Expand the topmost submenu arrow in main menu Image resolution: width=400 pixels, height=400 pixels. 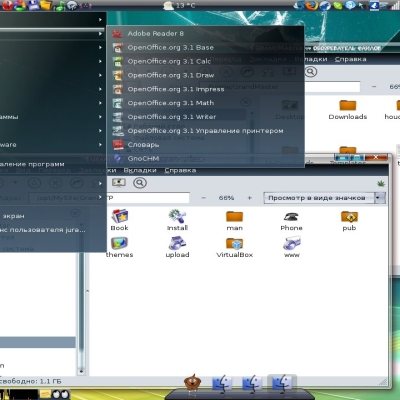pos(100,20)
